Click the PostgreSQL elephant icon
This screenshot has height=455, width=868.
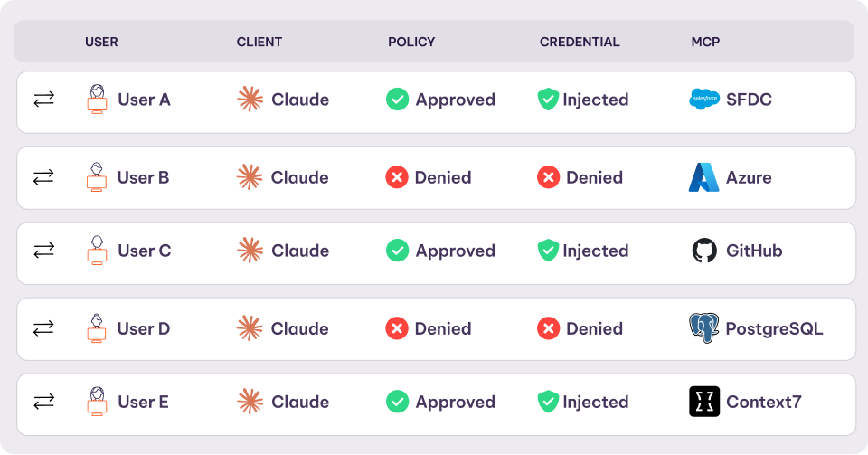click(x=703, y=328)
